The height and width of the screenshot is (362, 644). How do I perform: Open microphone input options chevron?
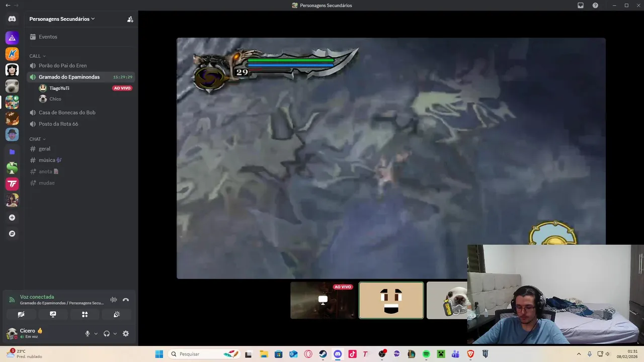coord(96,333)
